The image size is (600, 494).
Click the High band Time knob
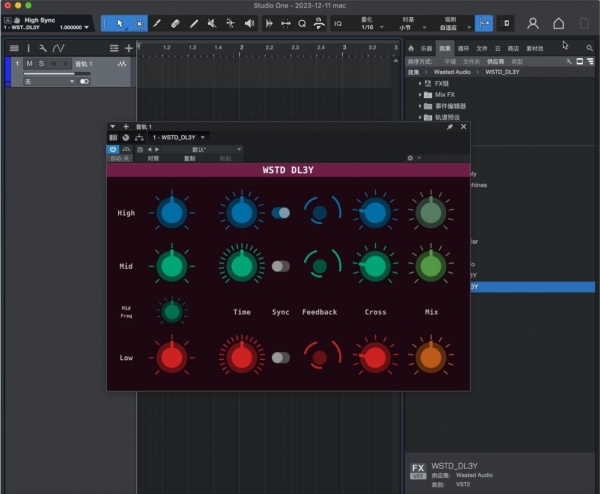241,213
